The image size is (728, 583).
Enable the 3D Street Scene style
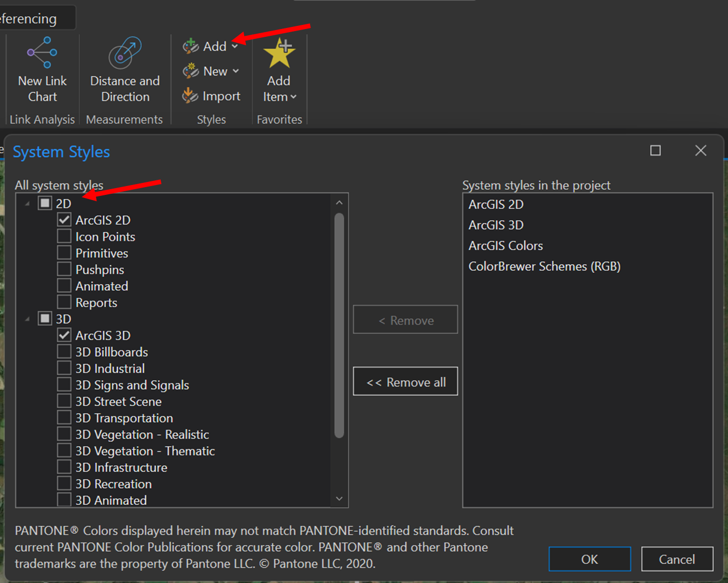64,401
